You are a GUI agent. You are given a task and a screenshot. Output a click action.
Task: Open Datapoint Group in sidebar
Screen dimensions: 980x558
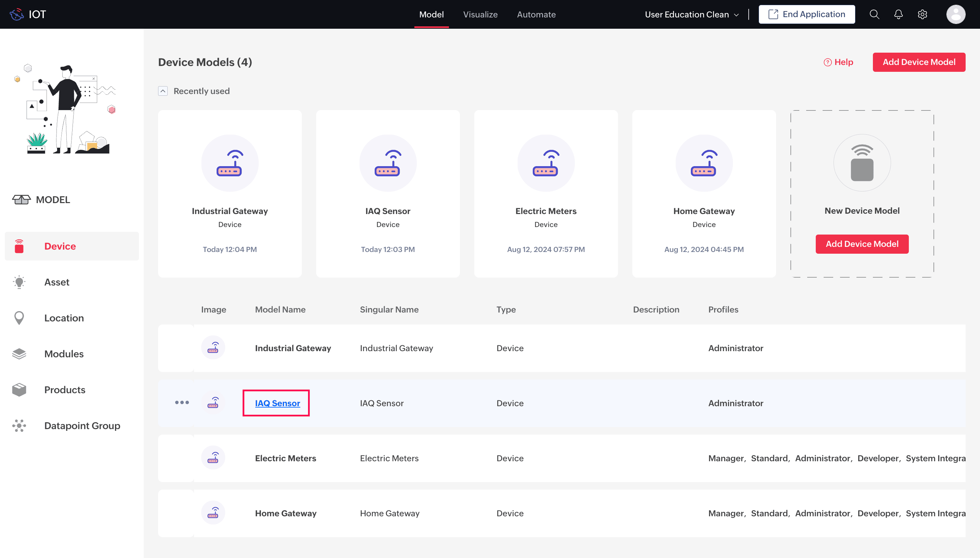click(x=82, y=425)
